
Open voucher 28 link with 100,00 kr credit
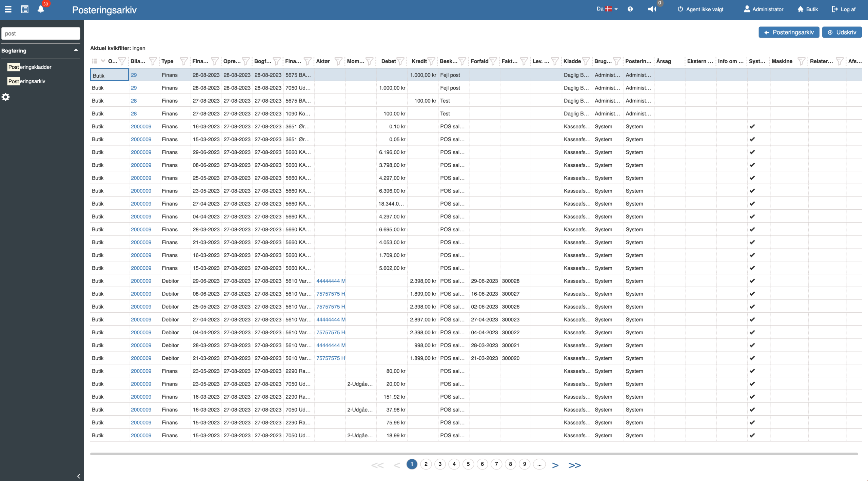tap(134, 101)
